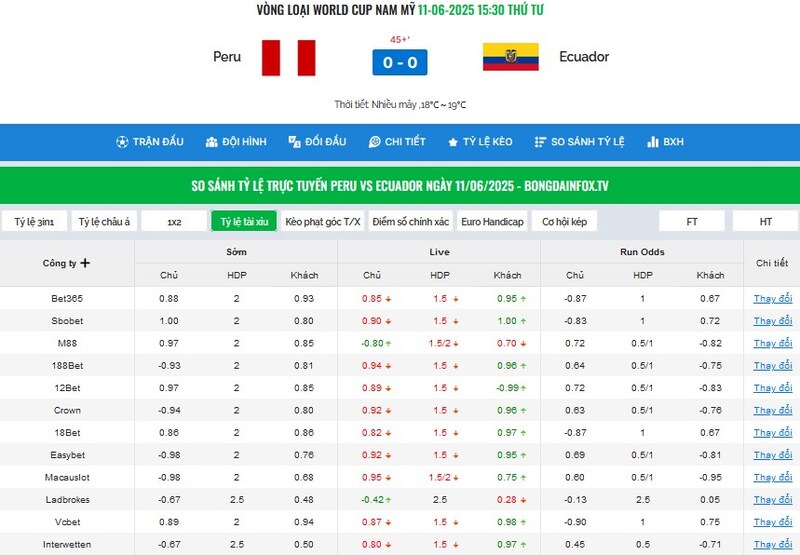Open Thay đổi link for M88
This screenshot has height=555, width=800.
[773, 343]
